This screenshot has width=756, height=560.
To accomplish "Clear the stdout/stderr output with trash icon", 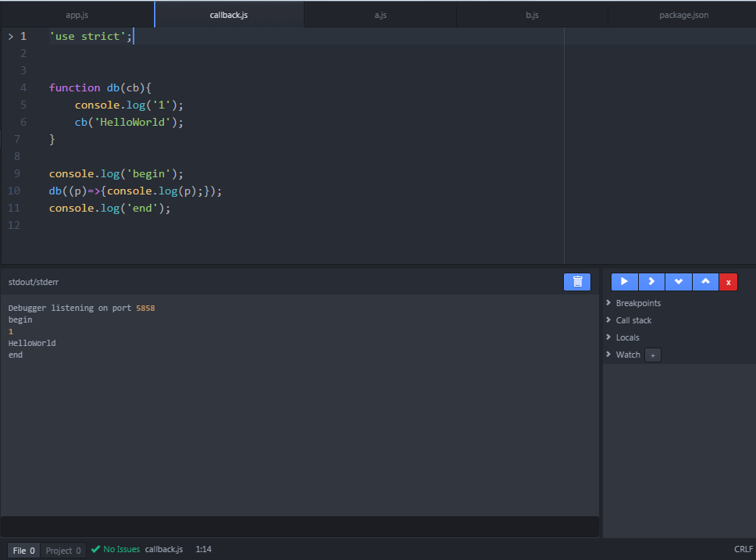I will pyautogui.click(x=577, y=281).
